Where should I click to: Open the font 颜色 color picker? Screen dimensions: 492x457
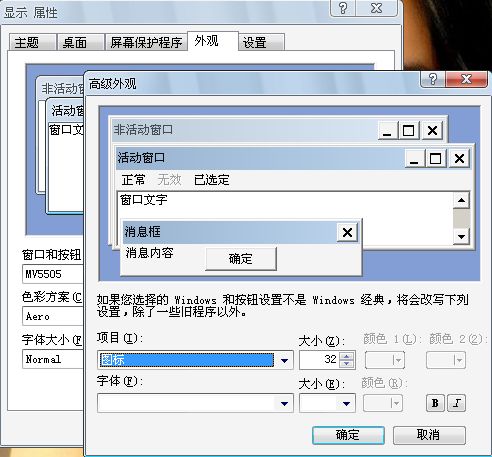click(x=383, y=403)
